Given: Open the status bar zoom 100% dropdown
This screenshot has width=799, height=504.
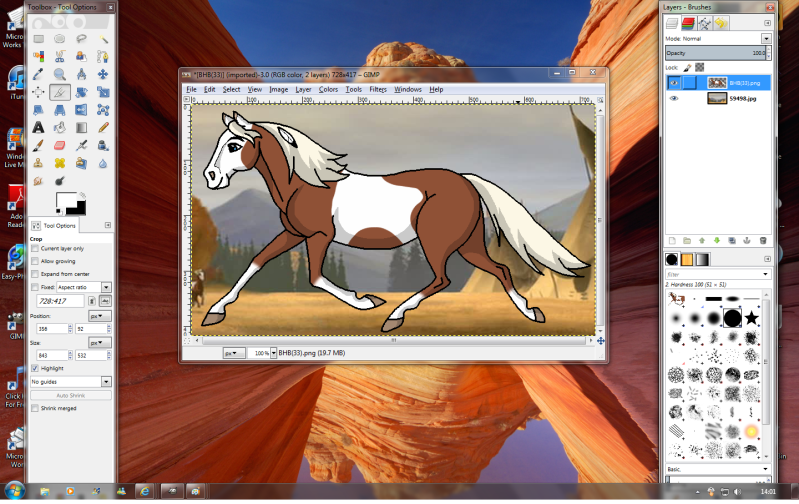Looking at the screenshot, I should 274,353.
